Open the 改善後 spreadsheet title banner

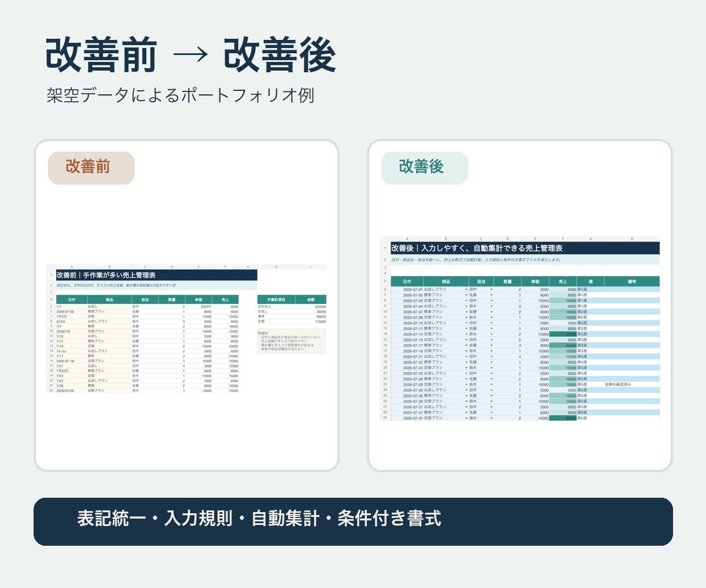(525, 248)
